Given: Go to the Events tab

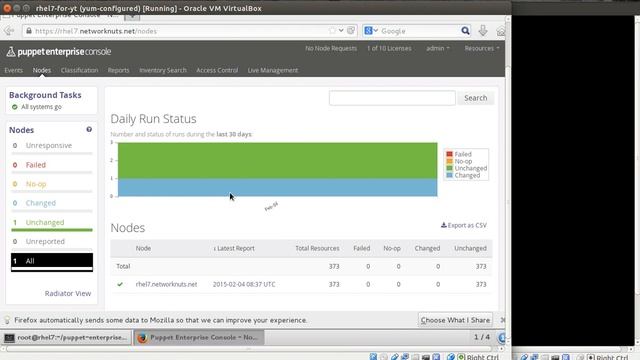Looking at the screenshot, I should [13, 70].
